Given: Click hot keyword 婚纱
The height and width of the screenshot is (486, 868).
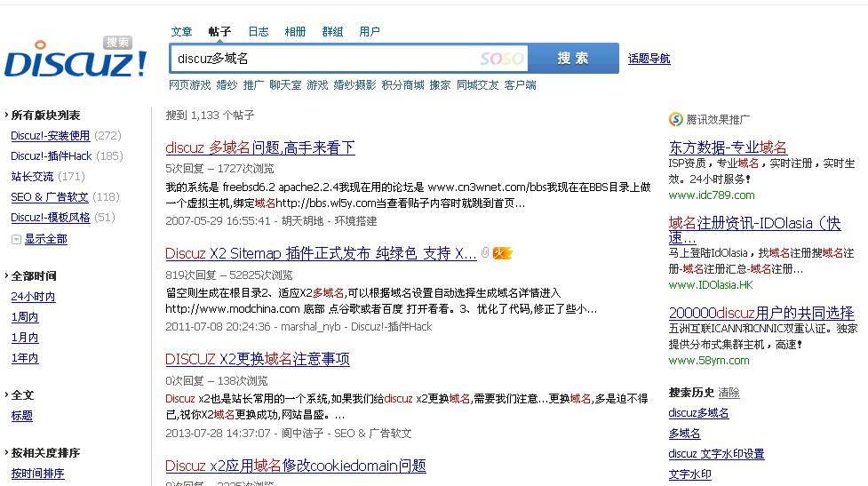Looking at the screenshot, I should tap(227, 85).
